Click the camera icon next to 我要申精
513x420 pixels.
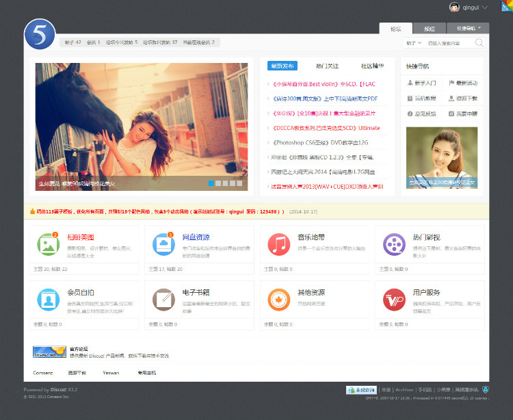(451, 114)
